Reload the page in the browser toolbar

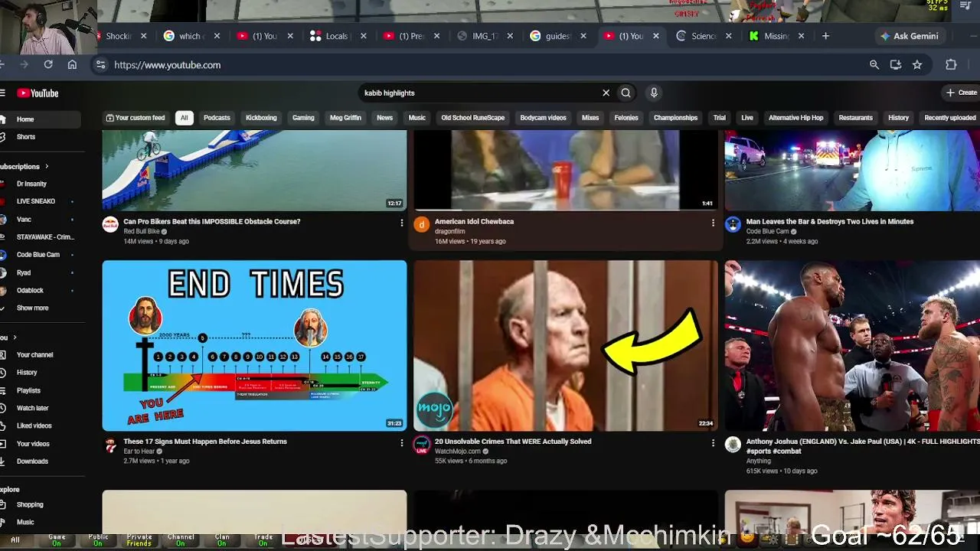[x=48, y=65]
